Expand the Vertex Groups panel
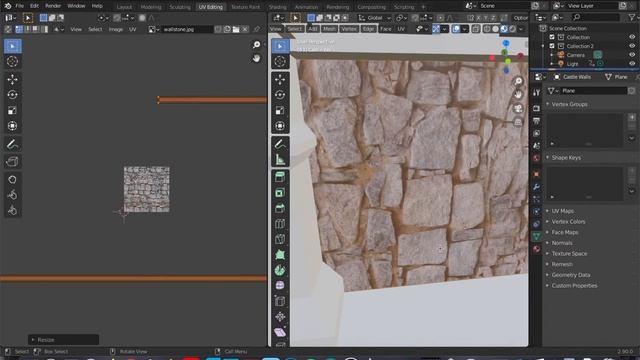Viewport: 640px width, 360px height. 569,104
